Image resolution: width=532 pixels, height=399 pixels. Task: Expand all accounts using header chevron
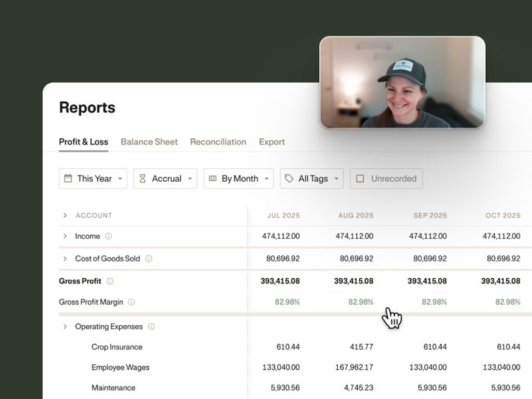65,215
